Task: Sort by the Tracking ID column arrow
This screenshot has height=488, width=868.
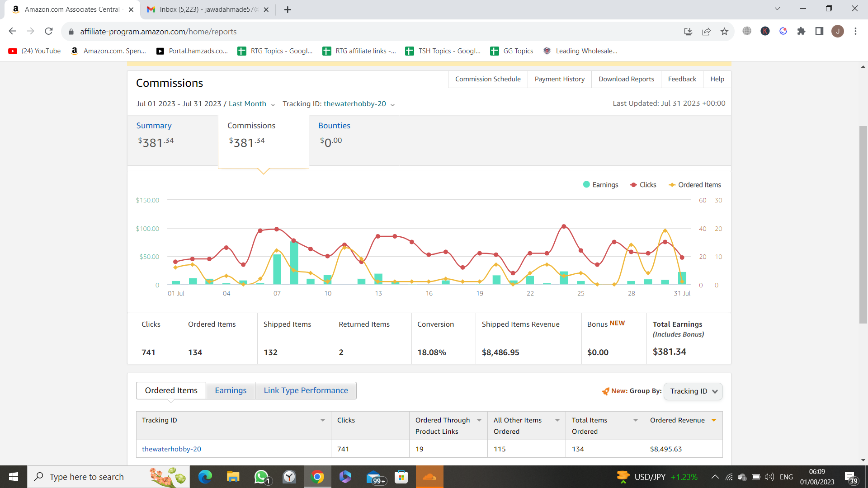Action: pos(323,420)
